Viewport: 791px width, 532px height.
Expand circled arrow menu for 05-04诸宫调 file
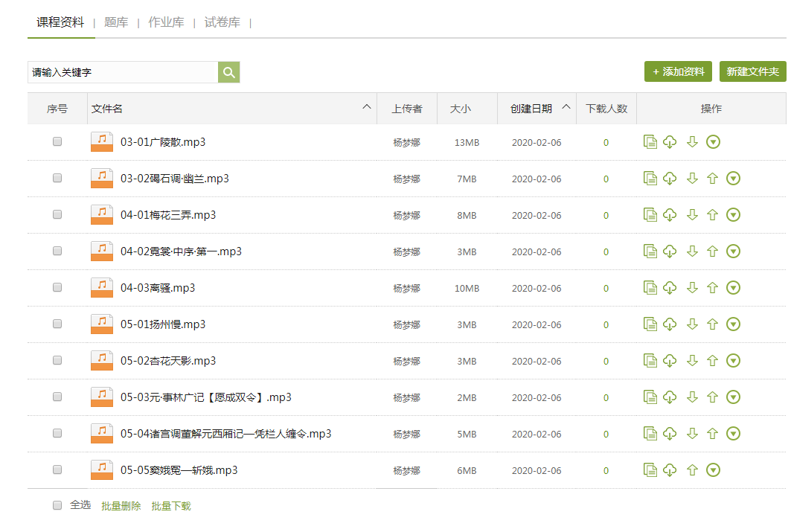click(733, 434)
